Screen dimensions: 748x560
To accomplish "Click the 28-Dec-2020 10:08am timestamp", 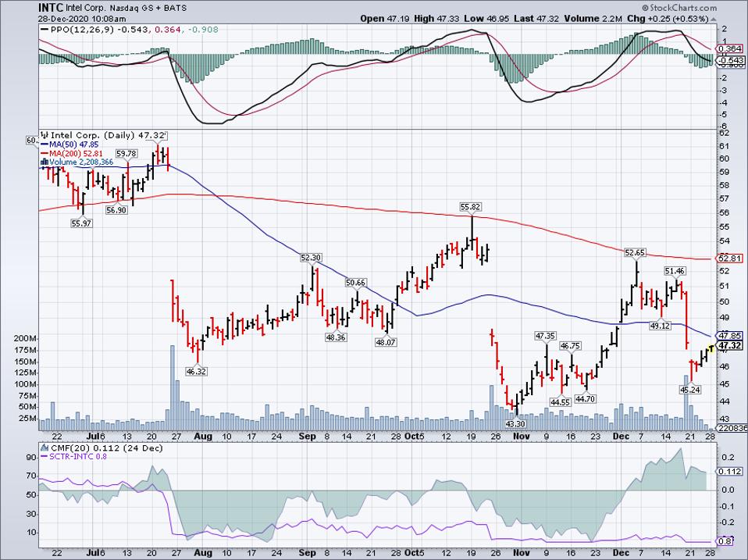I will pyautogui.click(x=82, y=19).
